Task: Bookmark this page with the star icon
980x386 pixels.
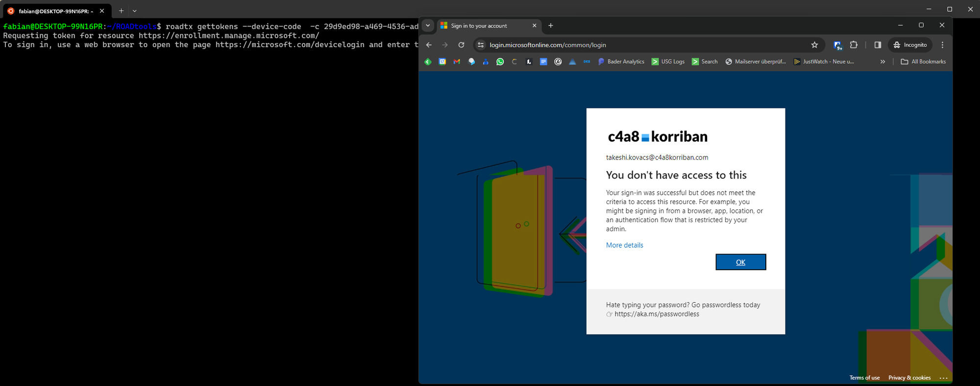Action: (814, 45)
